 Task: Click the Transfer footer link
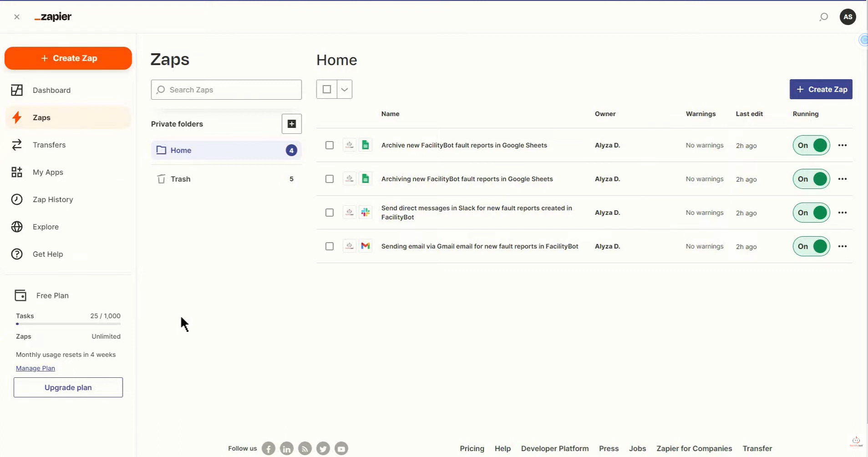[757, 448]
